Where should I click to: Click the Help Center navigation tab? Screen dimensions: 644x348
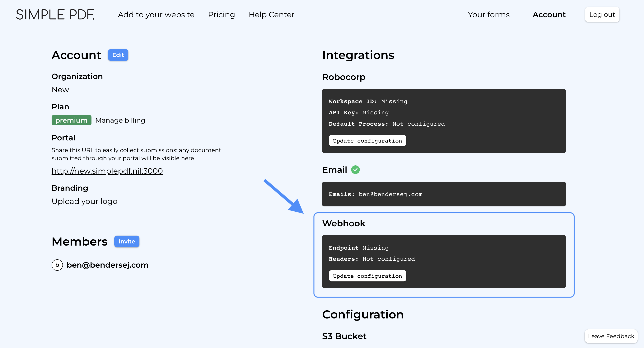pos(272,14)
